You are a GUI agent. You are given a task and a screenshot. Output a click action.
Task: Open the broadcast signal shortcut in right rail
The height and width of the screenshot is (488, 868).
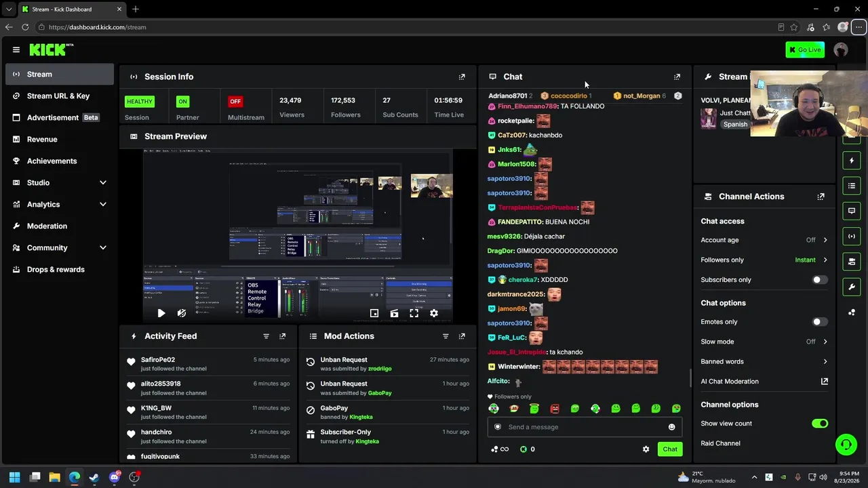tap(852, 236)
